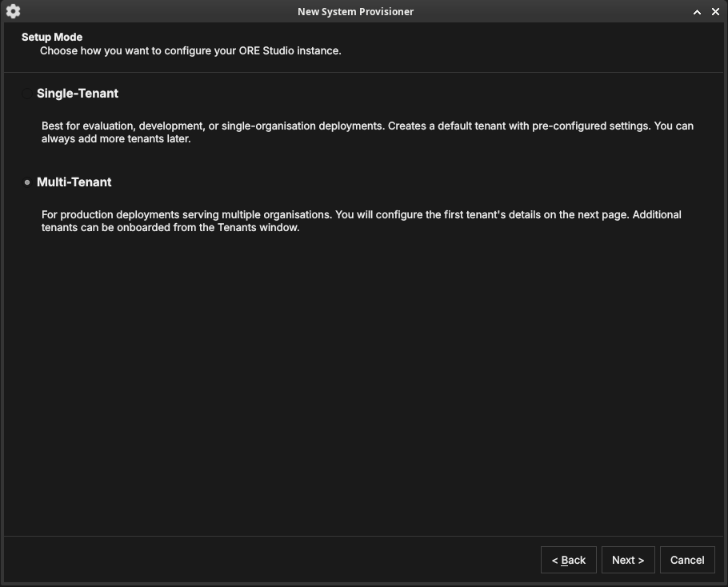Image resolution: width=728 pixels, height=587 pixels.
Task: Go to next page with Next button
Action: coord(628,560)
